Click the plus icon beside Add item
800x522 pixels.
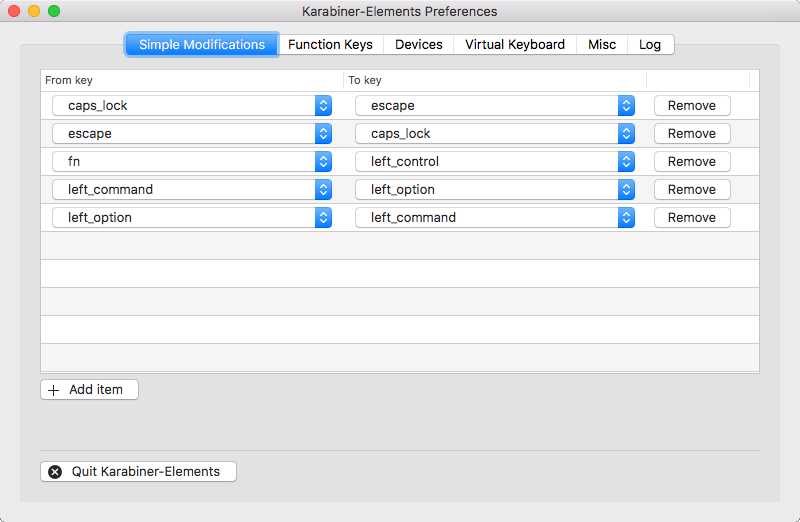pos(54,390)
